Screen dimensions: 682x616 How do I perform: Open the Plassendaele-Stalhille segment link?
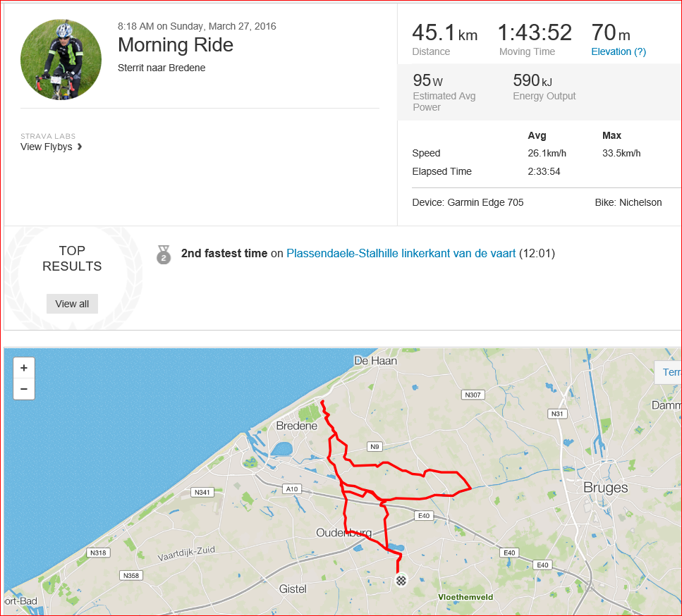(401, 253)
